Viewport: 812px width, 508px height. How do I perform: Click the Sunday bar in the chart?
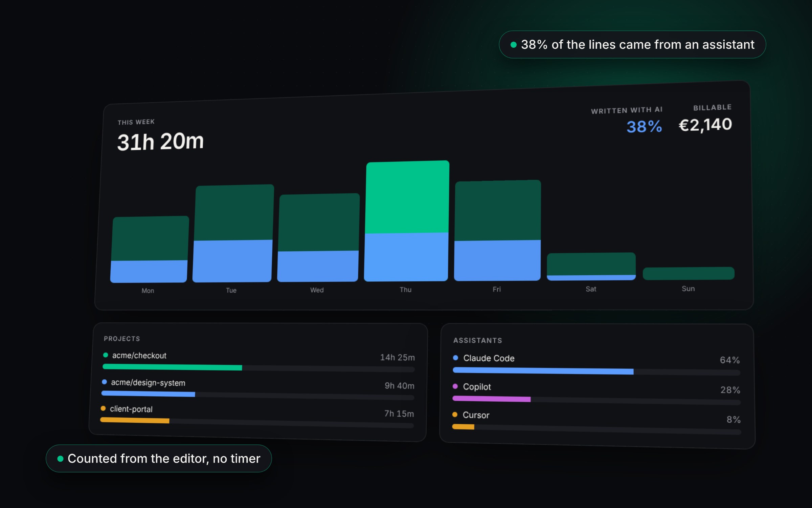click(689, 274)
